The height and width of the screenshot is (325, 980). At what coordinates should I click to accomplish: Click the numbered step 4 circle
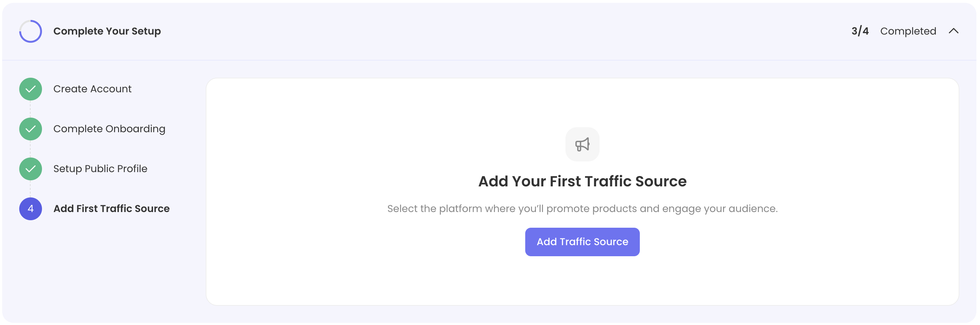point(31,209)
